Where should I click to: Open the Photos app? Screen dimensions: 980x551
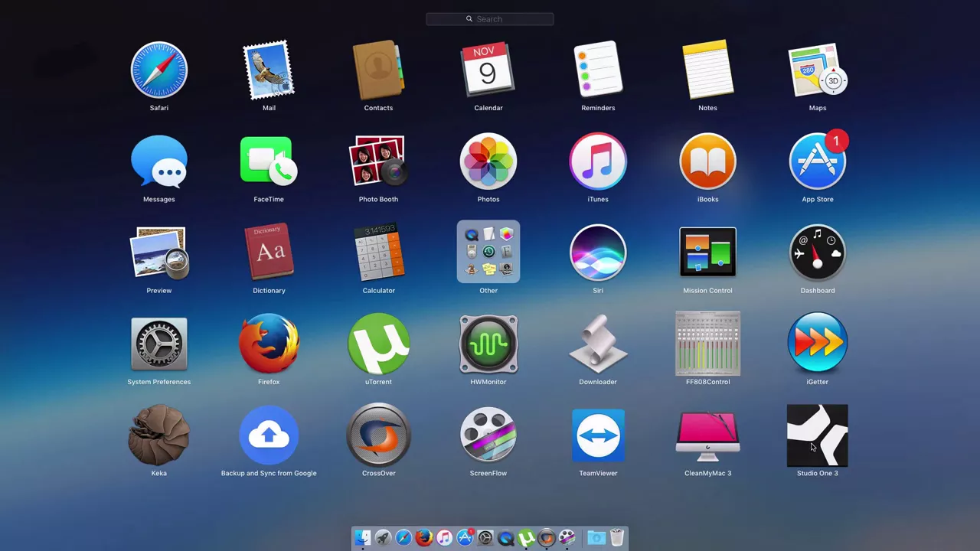tap(488, 161)
